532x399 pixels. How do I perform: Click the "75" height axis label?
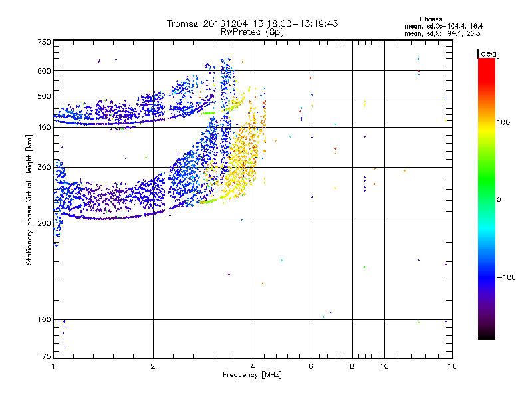(x=47, y=356)
